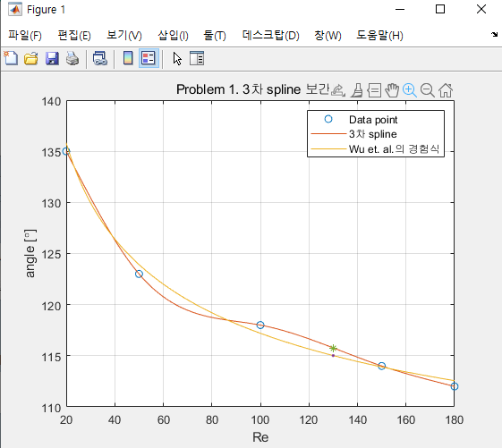Select the Edit Plot arrow tool
This screenshot has height=448, width=502.
pyautogui.click(x=177, y=58)
